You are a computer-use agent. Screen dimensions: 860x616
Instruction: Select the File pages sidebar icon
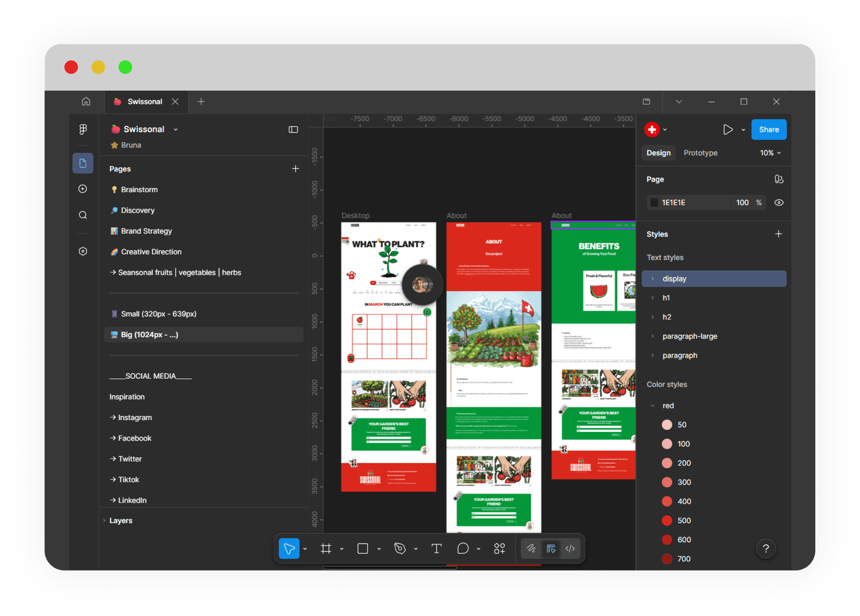(x=83, y=163)
